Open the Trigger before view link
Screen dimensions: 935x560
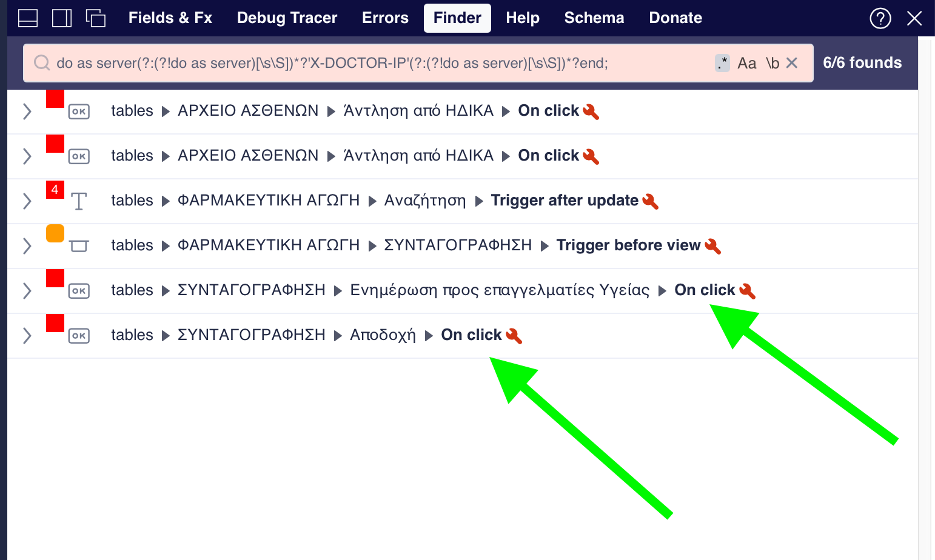[628, 245]
